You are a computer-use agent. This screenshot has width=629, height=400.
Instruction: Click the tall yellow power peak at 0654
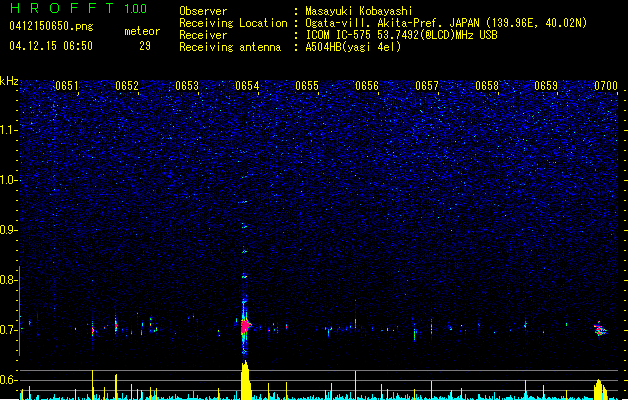pyautogui.click(x=246, y=380)
